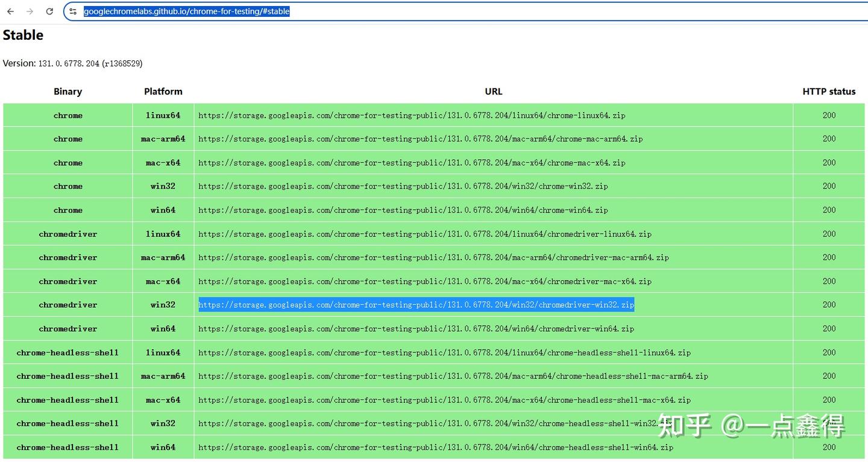The width and height of the screenshot is (868, 462).
Task: Click the linux64 platform cell for chrome
Action: pyautogui.click(x=163, y=115)
